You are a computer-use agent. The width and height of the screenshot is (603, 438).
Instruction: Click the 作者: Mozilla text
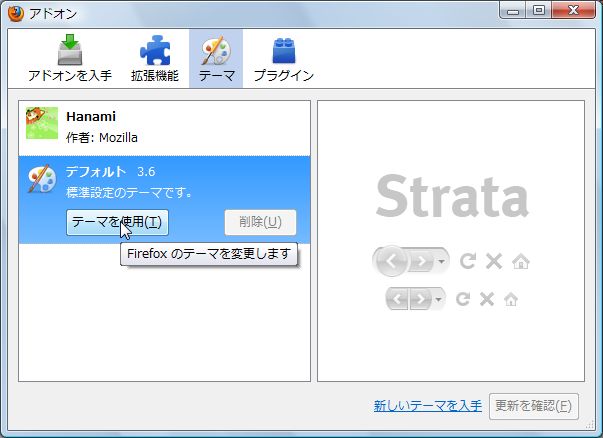pos(102,137)
